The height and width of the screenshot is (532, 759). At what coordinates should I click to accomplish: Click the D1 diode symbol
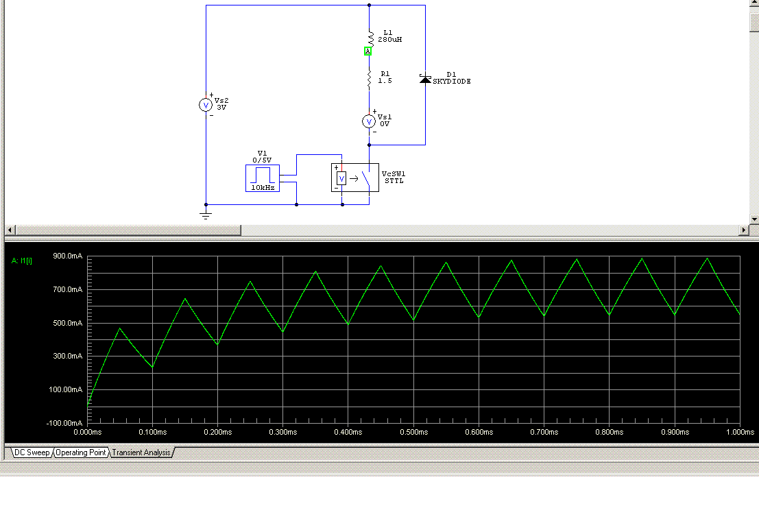click(x=425, y=80)
